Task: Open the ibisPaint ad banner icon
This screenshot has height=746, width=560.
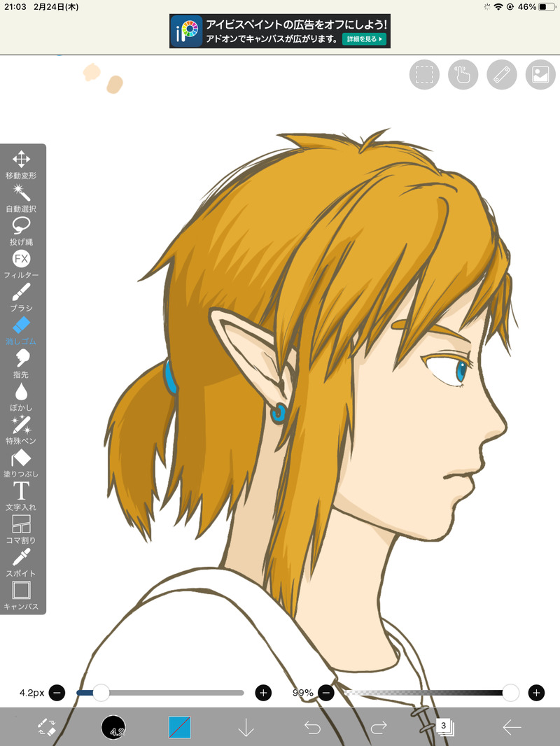Action: [x=186, y=31]
